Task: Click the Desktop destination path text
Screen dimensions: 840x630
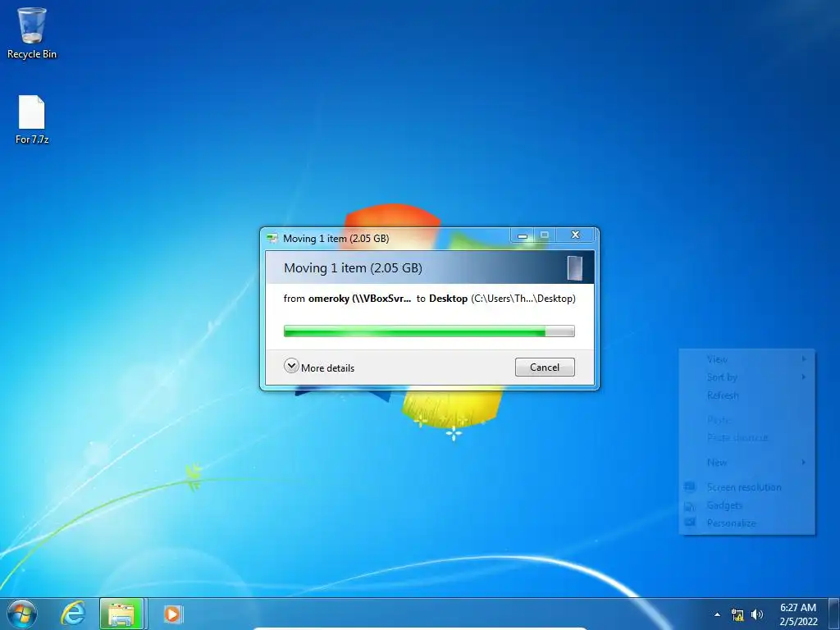Action: tap(502, 299)
